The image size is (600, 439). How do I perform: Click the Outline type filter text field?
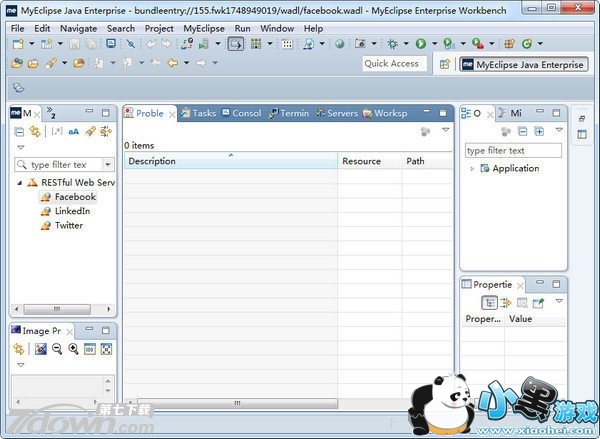[513, 151]
